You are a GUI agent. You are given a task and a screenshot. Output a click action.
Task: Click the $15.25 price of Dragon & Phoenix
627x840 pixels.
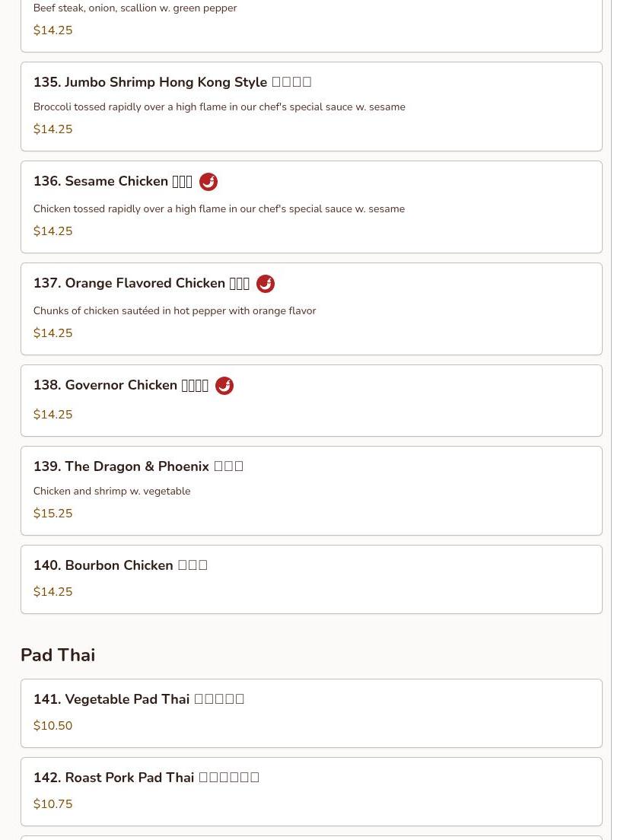pyautogui.click(x=53, y=514)
